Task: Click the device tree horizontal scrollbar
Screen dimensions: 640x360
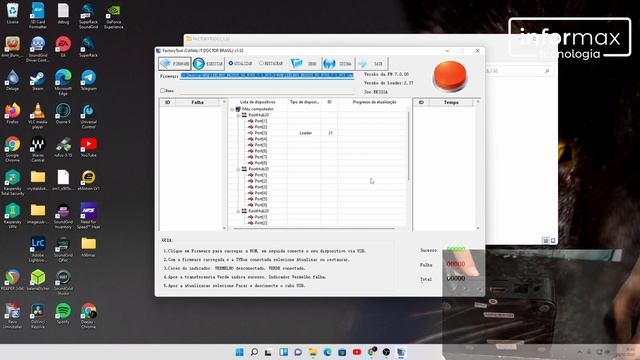Action: point(314,229)
